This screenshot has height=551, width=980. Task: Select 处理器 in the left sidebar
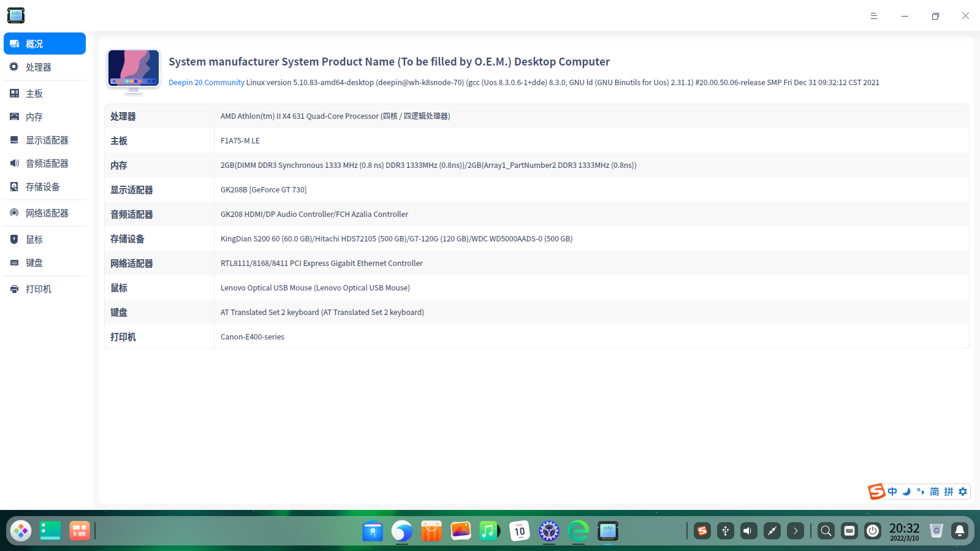coord(45,67)
